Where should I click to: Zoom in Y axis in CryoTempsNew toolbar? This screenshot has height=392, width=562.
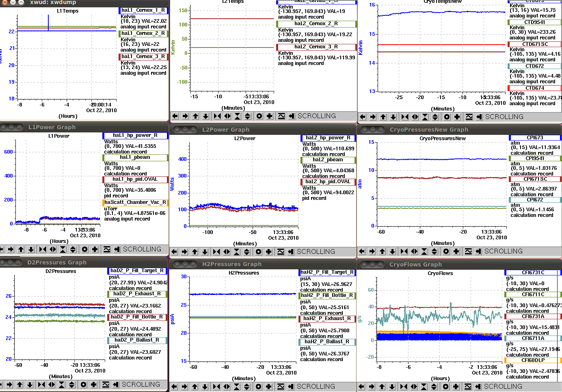(425, 117)
